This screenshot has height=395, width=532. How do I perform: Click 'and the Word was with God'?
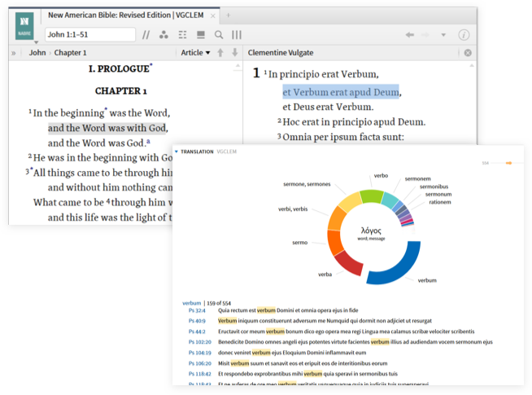pyautogui.click(x=107, y=128)
